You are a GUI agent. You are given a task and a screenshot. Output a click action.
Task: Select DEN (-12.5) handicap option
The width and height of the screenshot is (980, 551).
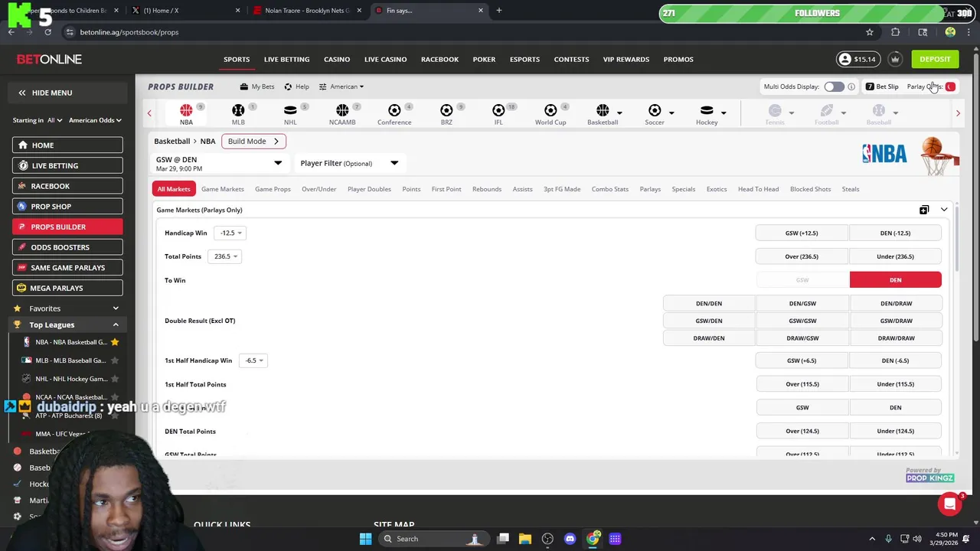pyautogui.click(x=895, y=233)
